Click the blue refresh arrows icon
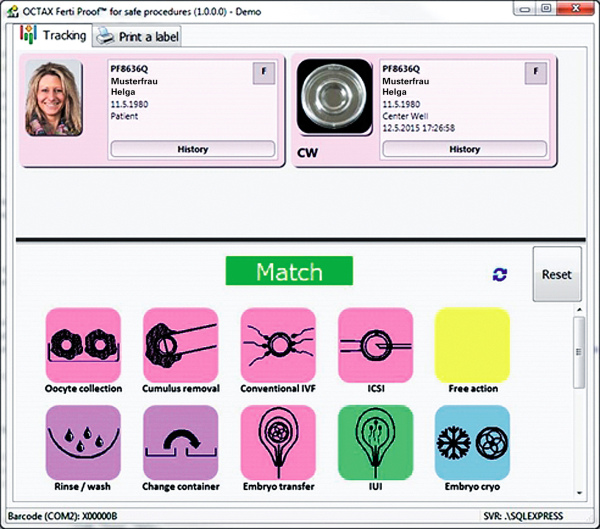Image resolution: width=600 pixels, height=529 pixels. click(500, 274)
